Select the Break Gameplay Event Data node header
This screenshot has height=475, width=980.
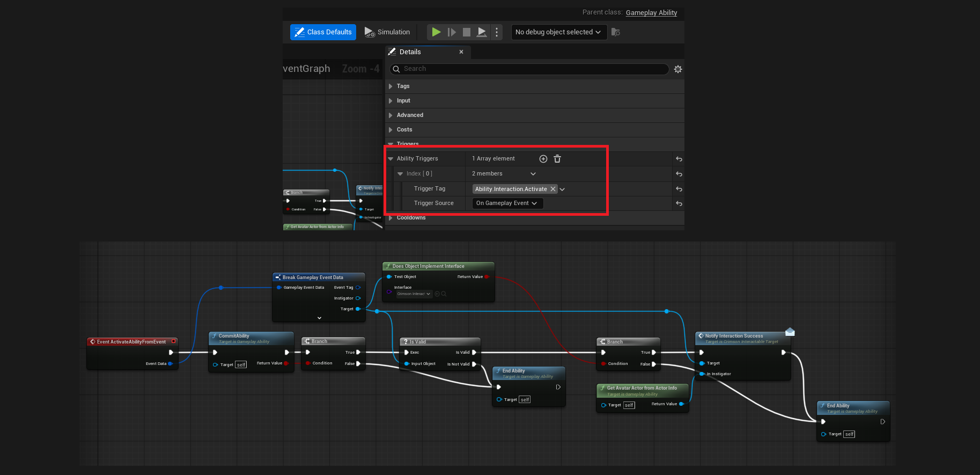click(319, 277)
